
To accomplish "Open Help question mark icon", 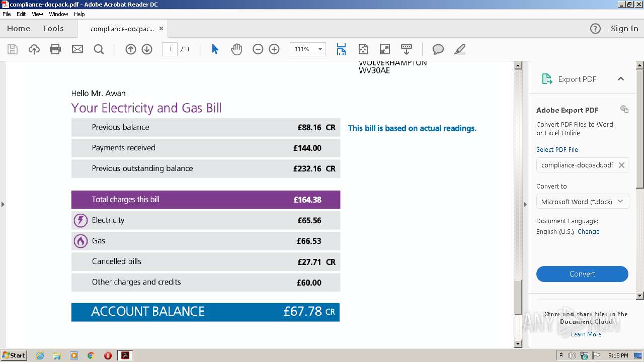I will pyautogui.click(x=595, y=29).
